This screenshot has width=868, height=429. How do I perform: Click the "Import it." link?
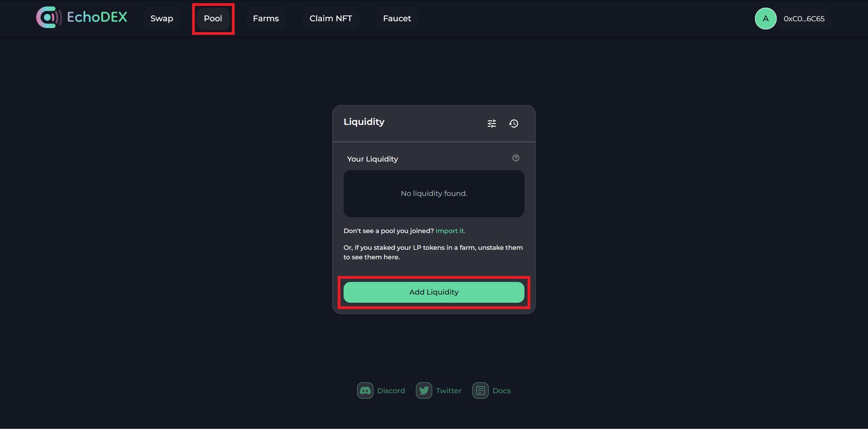450,231
